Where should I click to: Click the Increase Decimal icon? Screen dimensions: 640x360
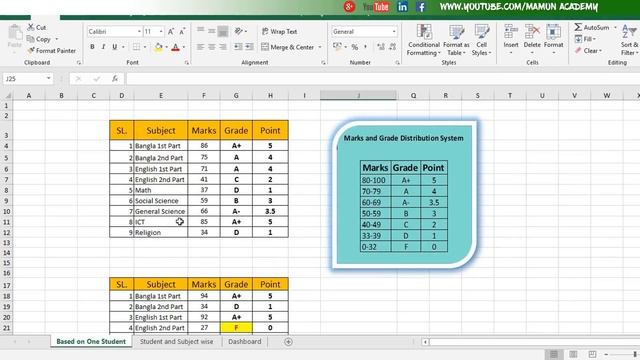pyautogui.click(x=381, y=47)
